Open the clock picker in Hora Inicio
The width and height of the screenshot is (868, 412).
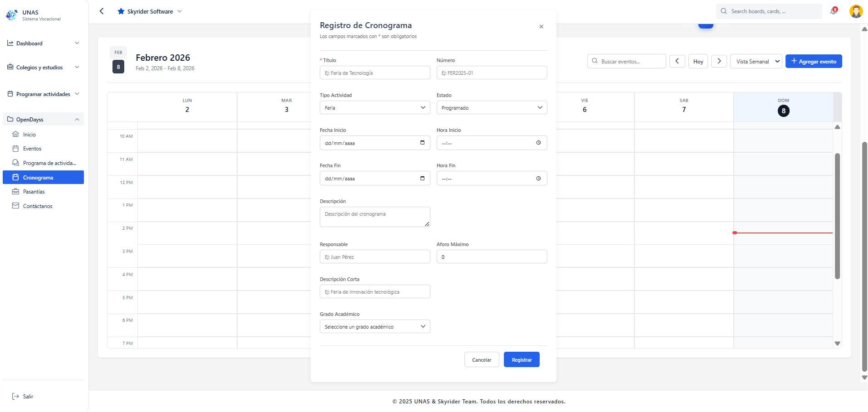click(538, 143)
